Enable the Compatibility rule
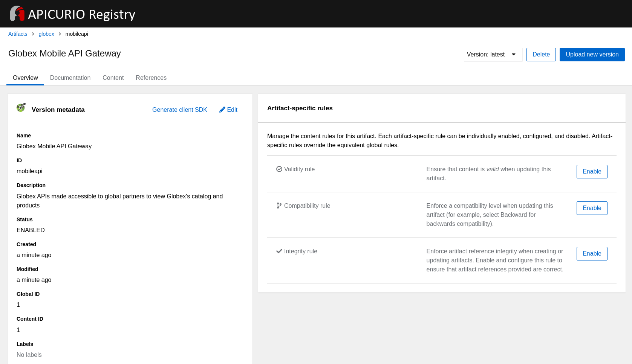 pyautogui.click(x=592, y=208)
